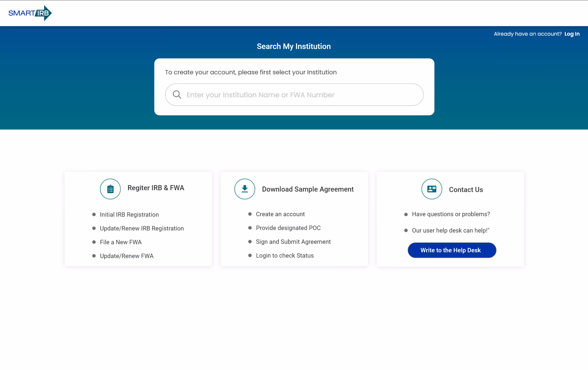Click the Contact Us card icon
The width and height of the screenshot is (588, 370).
[431, 189]
